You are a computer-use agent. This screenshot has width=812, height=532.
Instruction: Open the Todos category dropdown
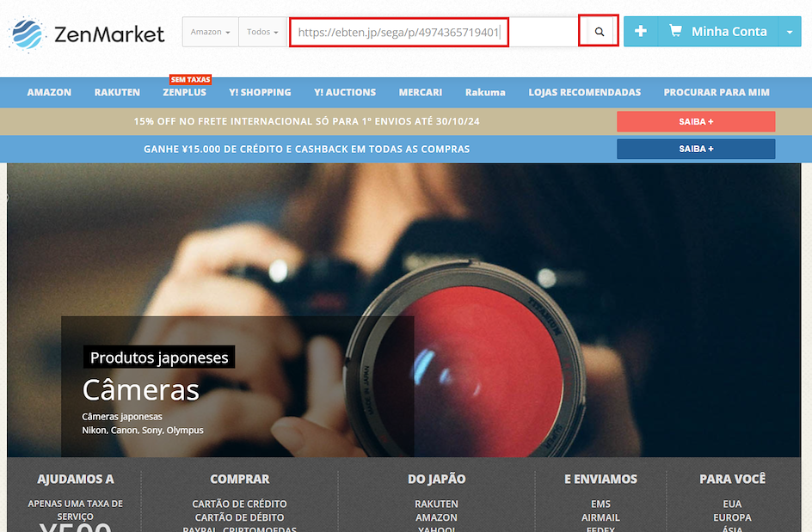[x=262, y=32]
